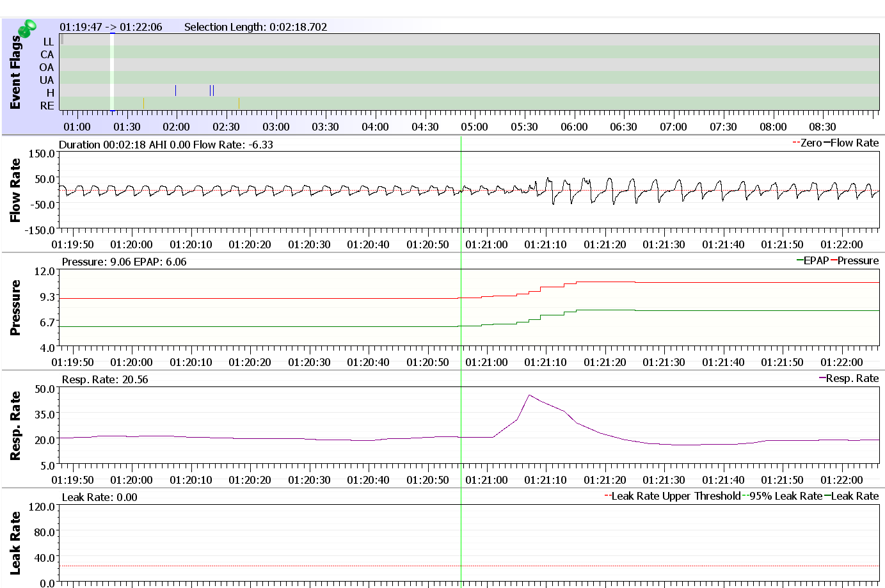Click the 05:00 tick on the overview timeline
Viewport: 885px width, 588px height.
(474, 127)
